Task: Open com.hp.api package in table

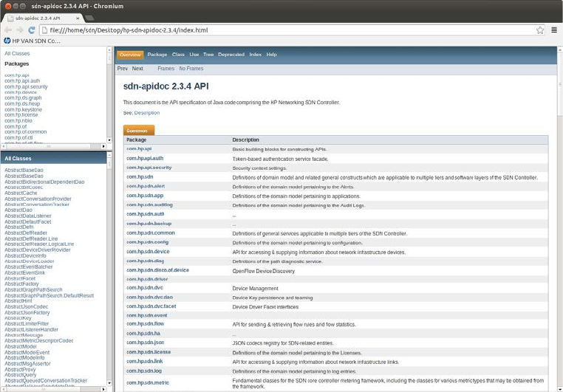Action: 139,148
